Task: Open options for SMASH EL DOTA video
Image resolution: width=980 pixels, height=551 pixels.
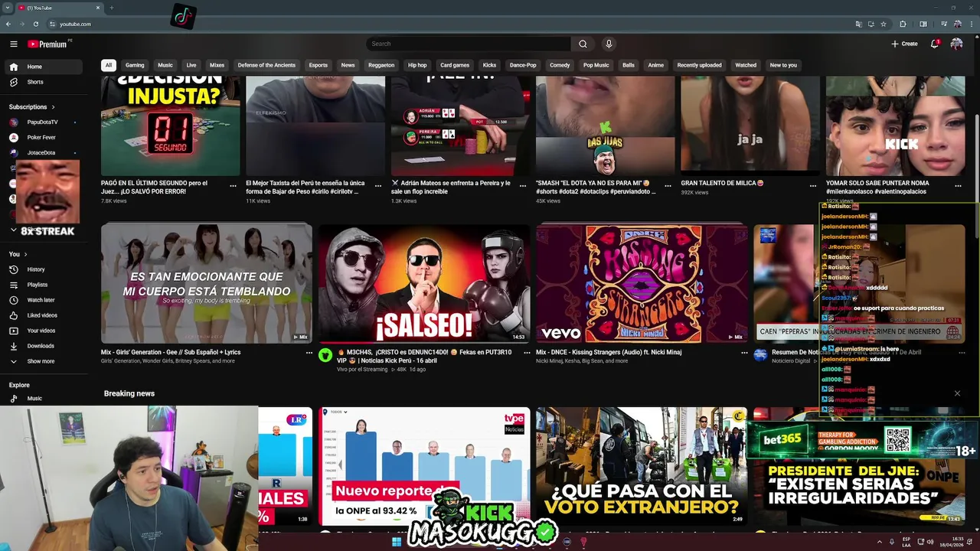Action: click(x=668, y=185)
